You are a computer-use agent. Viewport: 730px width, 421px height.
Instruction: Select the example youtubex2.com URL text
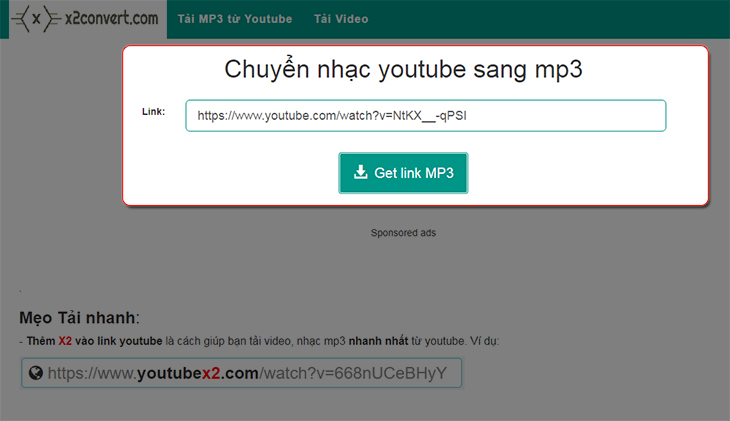click(x=247, y=373)
